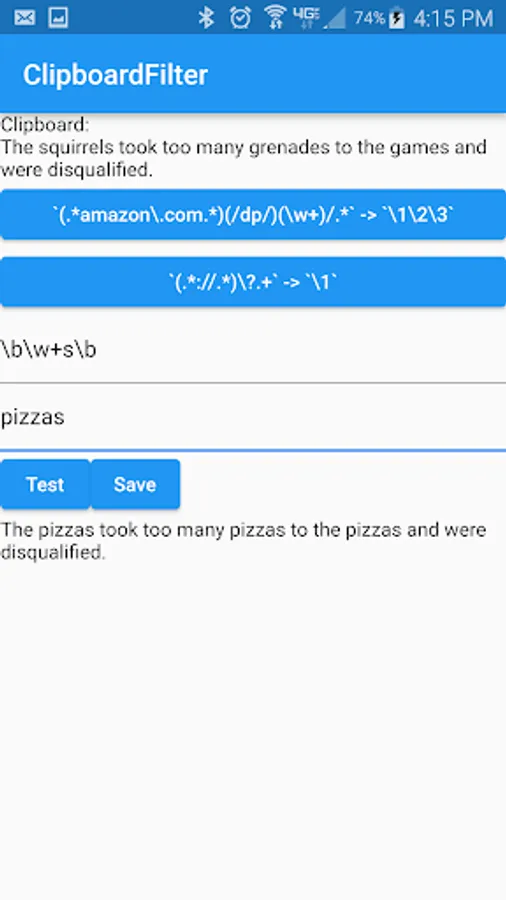Tap the battery charging icon

click(396, 18)
